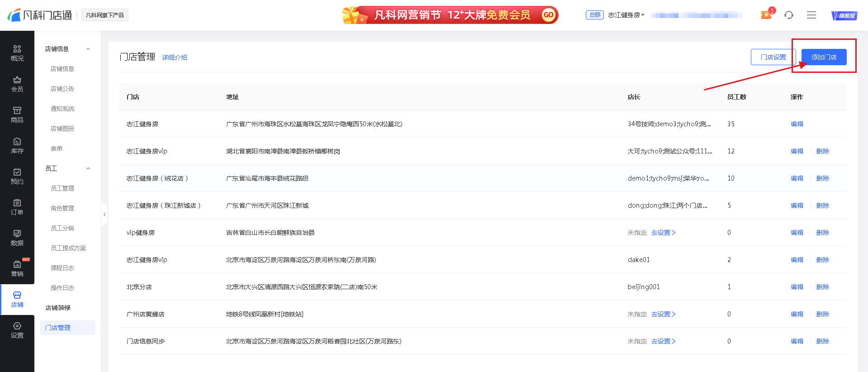Click the 门店设置 button

pyautogui.click(x=773, y=57)
